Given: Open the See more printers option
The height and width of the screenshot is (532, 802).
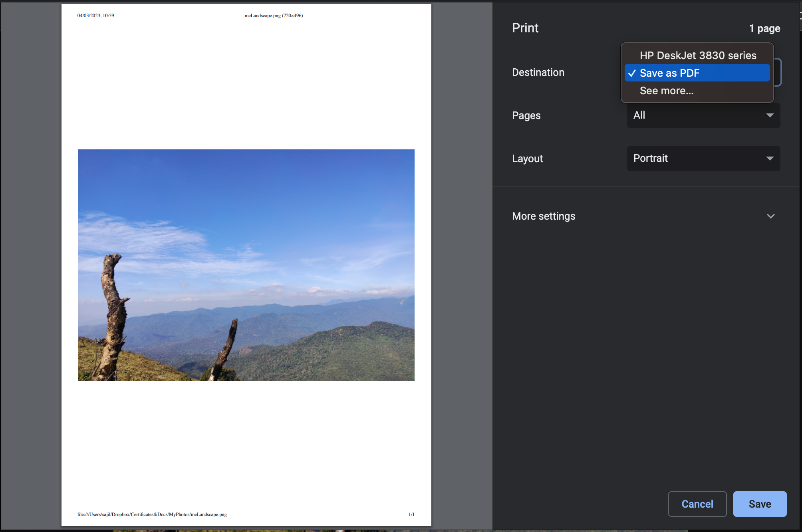Looking at the screenshot, I should [666, 90].
